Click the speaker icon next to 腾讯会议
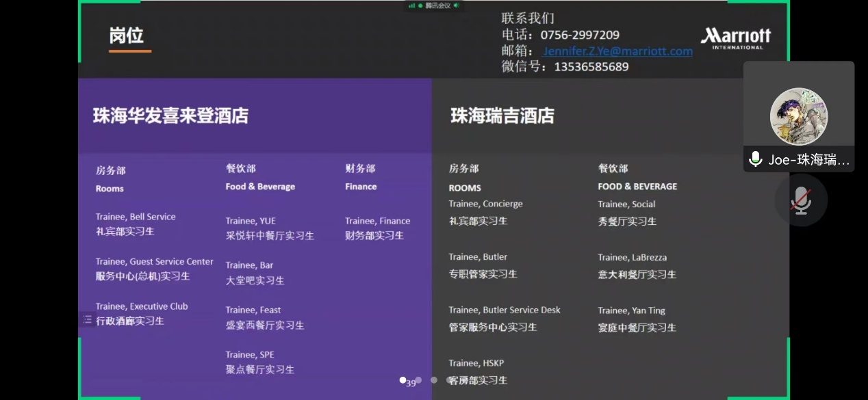Screen dimensions: 868x400 456,5
